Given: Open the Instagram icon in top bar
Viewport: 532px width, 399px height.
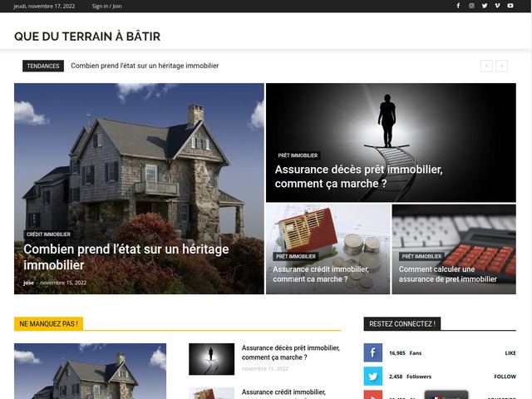Looking at the screenshot, I should pyautogui.click(x=471, y=6).
